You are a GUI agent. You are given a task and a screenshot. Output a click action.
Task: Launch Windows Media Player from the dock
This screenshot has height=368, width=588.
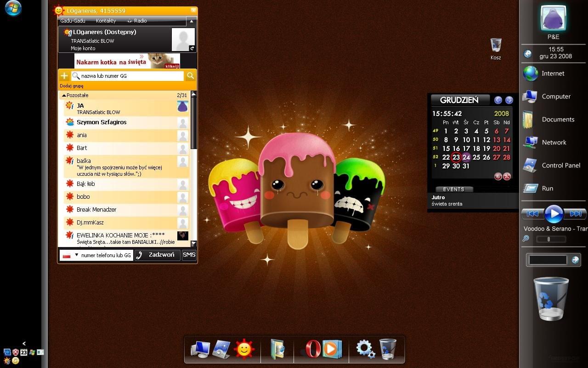(332, 349)
